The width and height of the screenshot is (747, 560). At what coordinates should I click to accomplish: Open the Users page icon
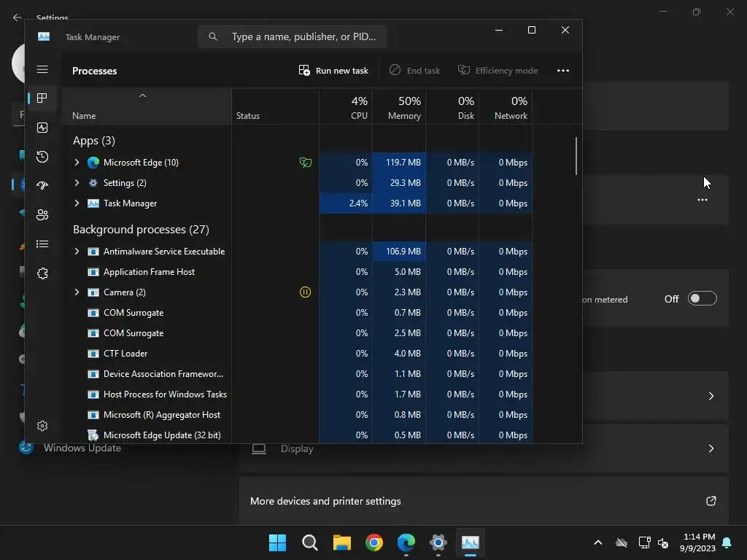click(x=42, y=215)
